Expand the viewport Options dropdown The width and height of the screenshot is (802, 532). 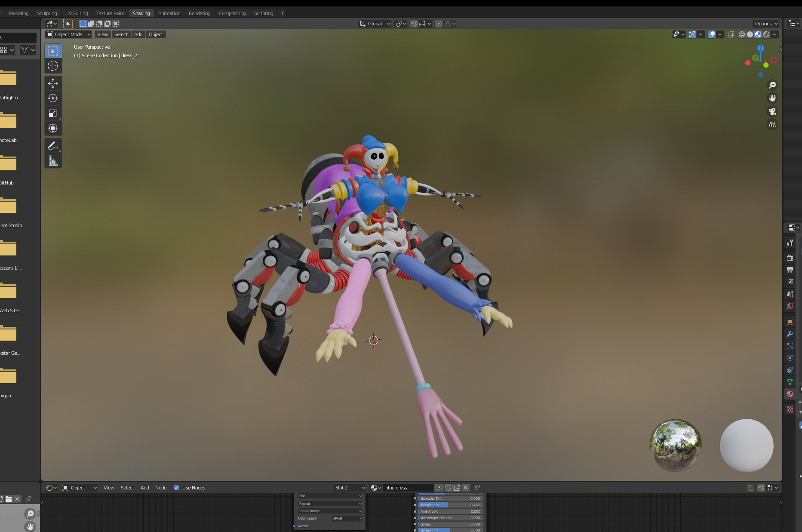click(x=766, y=24)
